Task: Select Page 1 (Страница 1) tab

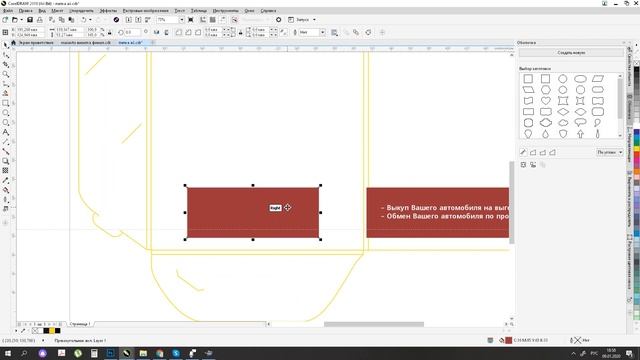Action: [x=80, y=324]
